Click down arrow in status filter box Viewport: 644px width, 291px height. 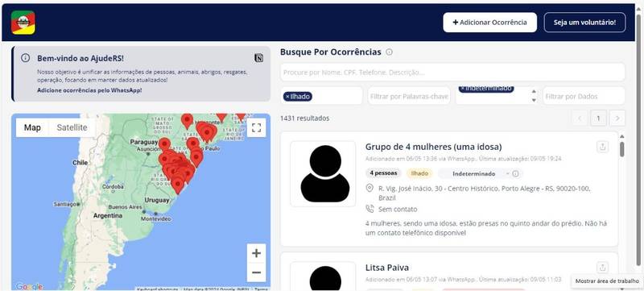(534, 100)
